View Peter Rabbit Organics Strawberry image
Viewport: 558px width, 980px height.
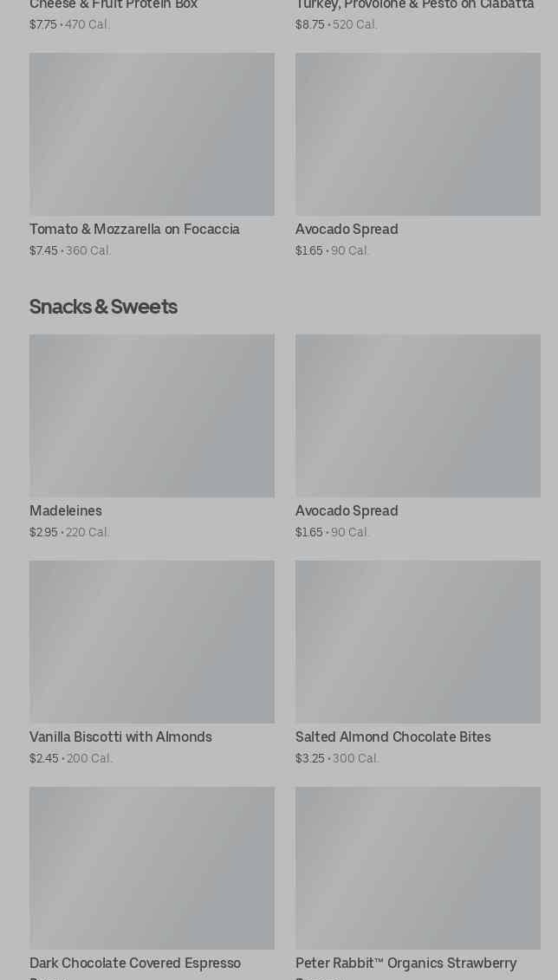(418, 868)
